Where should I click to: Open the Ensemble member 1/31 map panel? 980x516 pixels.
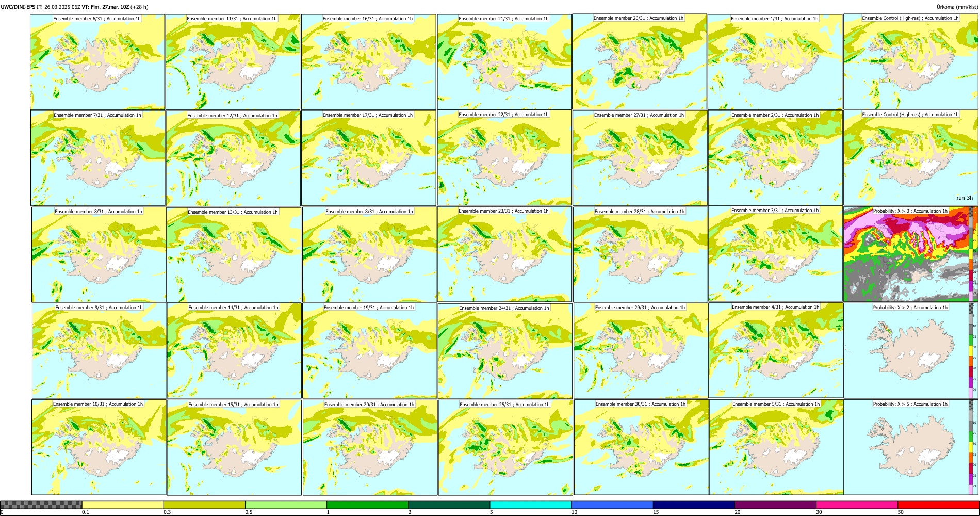(x=775, y=62)
